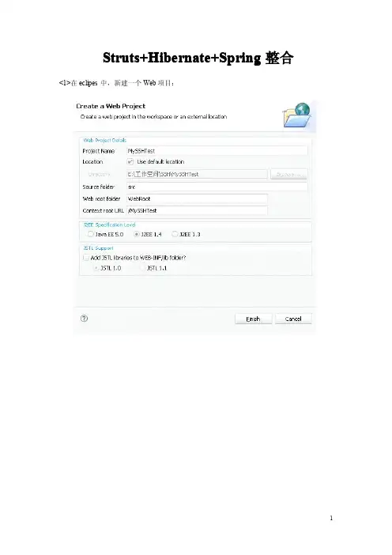Select JSTL 1.0 radio option
392x555 pixels.
tap(96, 268)
